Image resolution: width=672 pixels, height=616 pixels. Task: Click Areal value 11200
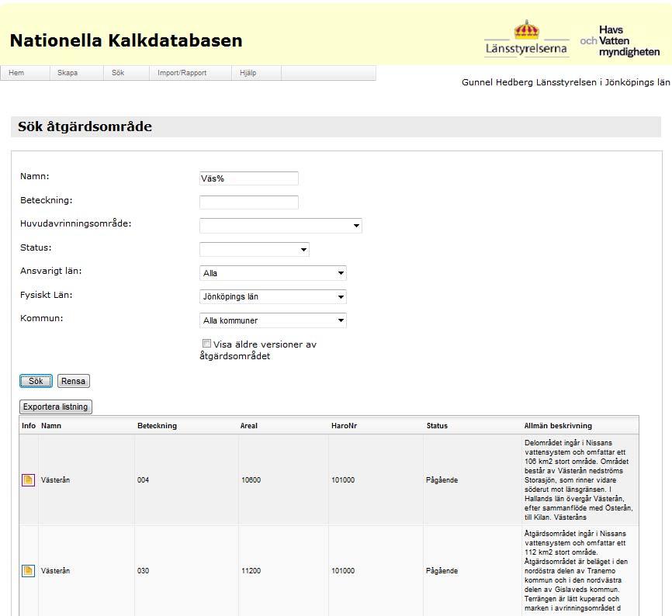coord(251,570)
